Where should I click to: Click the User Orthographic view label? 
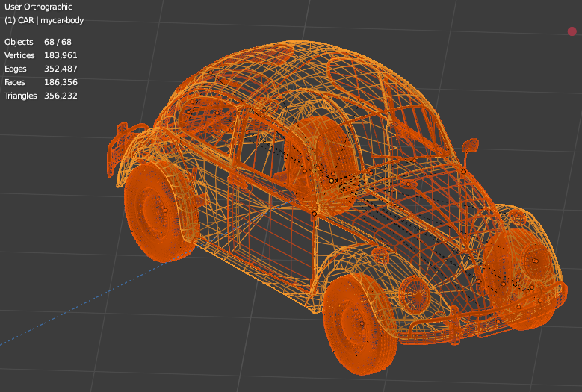click(38, 7)
